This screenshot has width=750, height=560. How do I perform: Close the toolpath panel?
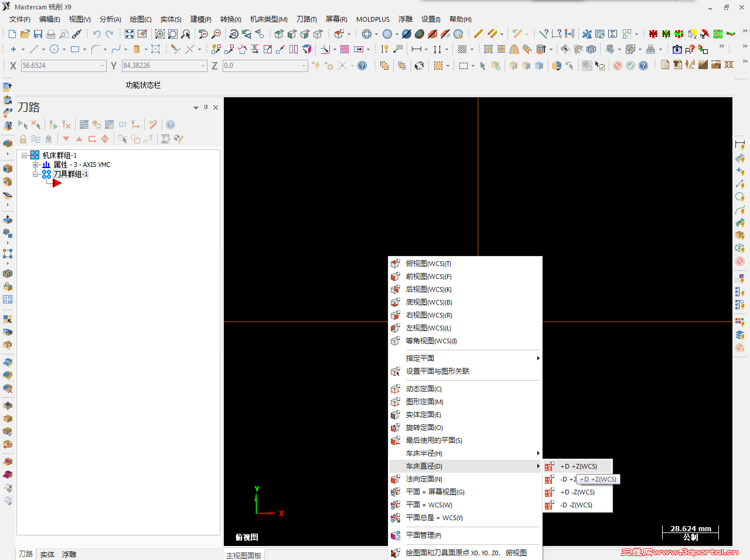click(216, 107)
